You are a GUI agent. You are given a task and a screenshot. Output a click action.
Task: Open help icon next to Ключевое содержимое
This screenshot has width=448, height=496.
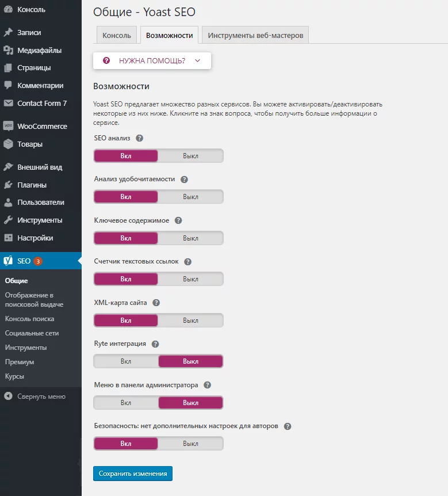[x=178, y=220]
